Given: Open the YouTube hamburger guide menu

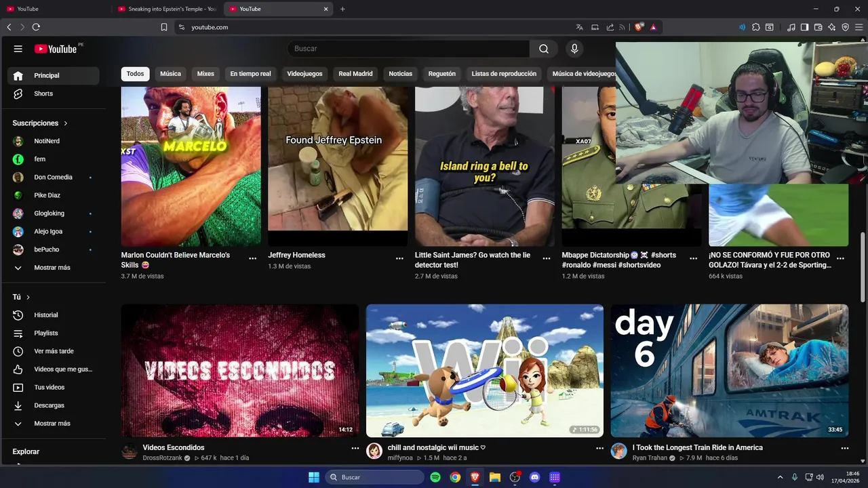Looking at the screenshot, I should click(18, 49).
